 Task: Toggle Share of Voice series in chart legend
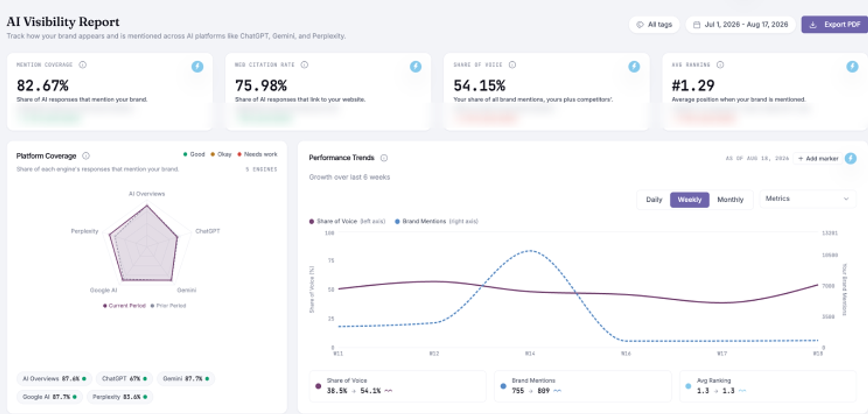347,222
